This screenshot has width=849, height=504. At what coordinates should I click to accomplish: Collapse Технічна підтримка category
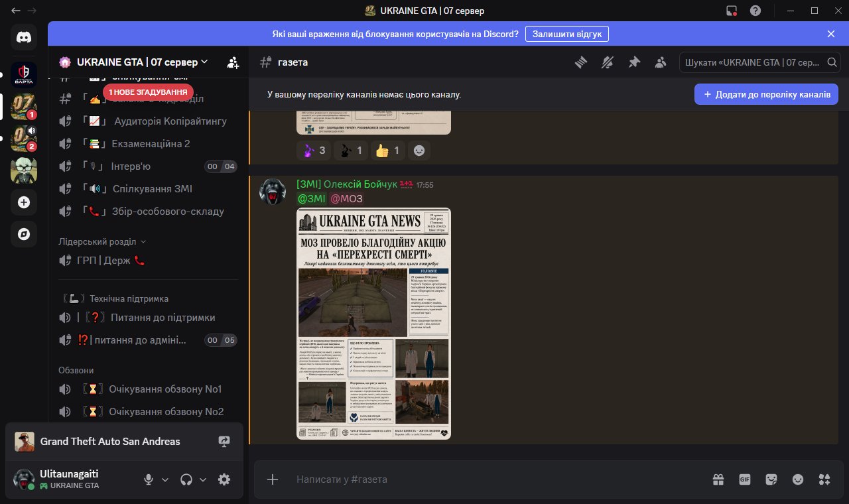[x=116, y=299]
